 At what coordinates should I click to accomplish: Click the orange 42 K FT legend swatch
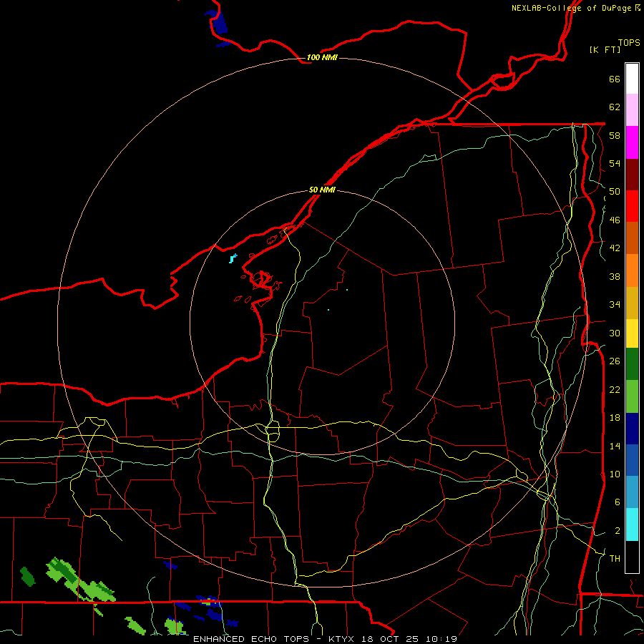pos(632,270)
